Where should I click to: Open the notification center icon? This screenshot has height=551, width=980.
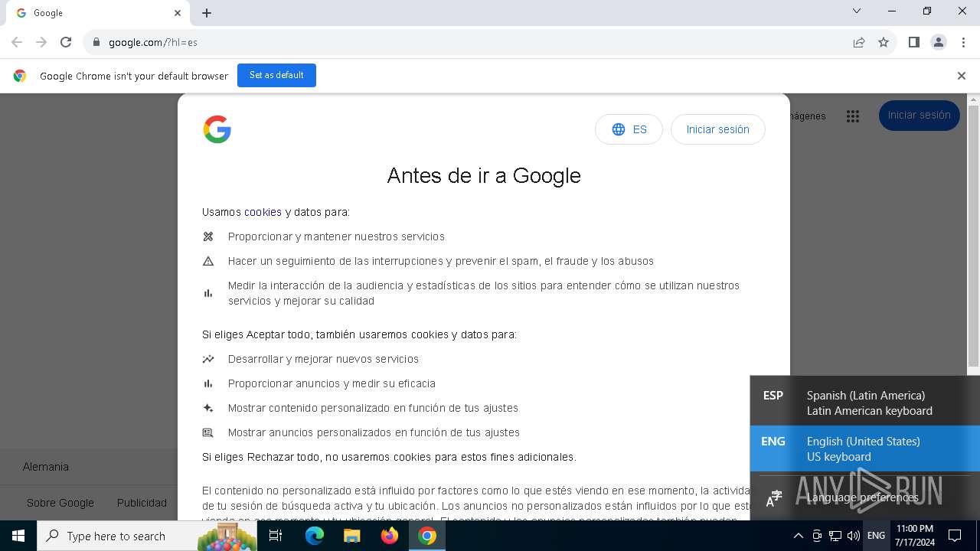[x=955, y=536]
